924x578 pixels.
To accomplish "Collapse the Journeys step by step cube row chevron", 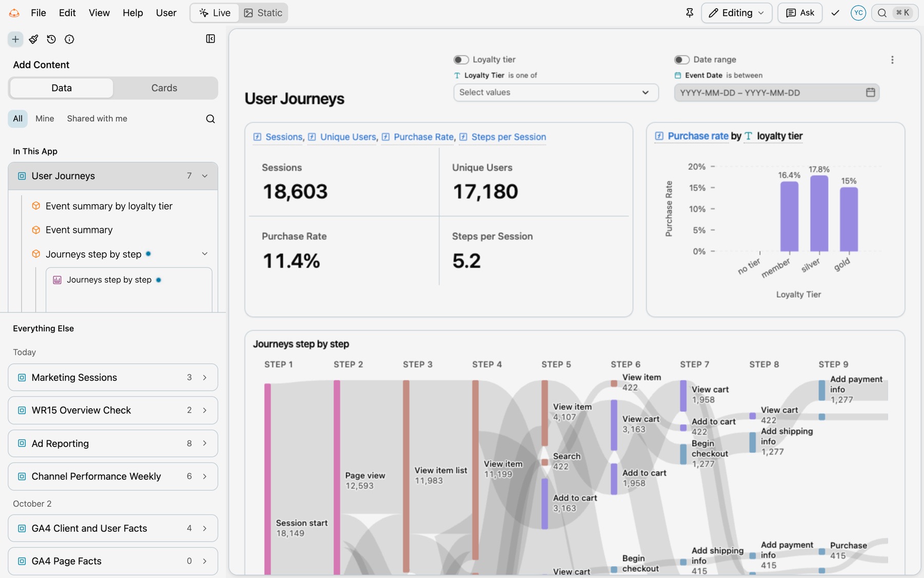I will click(x=205, y=254).
